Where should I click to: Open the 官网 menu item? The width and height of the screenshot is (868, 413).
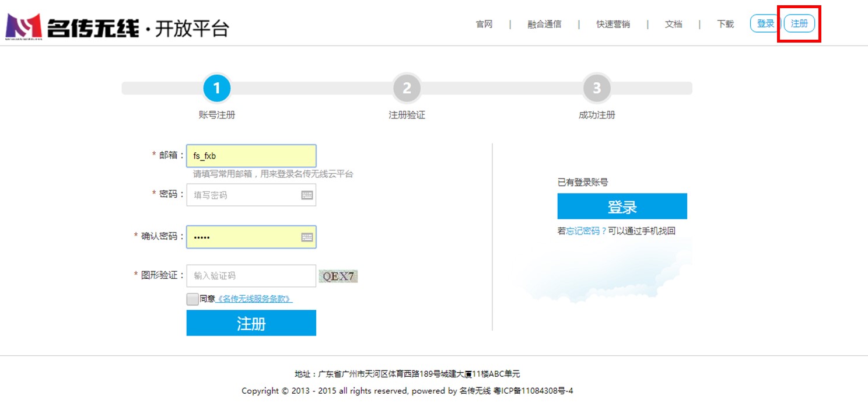(x=484, y=24)
